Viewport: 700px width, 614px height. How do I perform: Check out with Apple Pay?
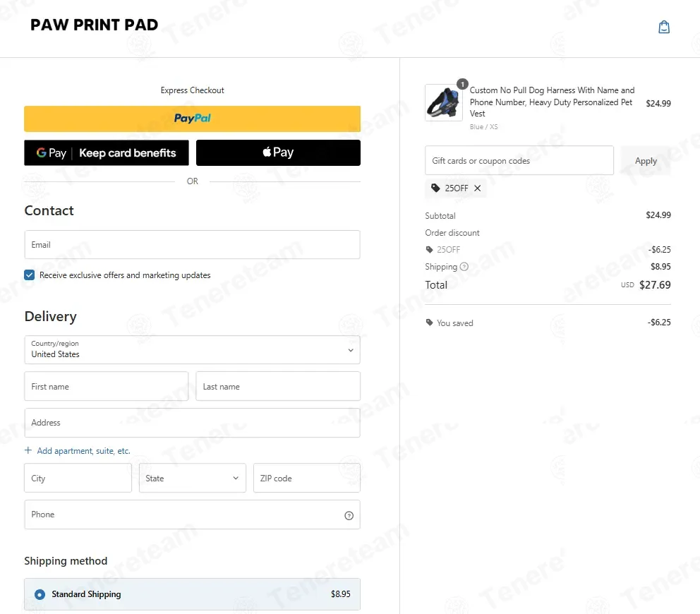click(x=278, y=152)
